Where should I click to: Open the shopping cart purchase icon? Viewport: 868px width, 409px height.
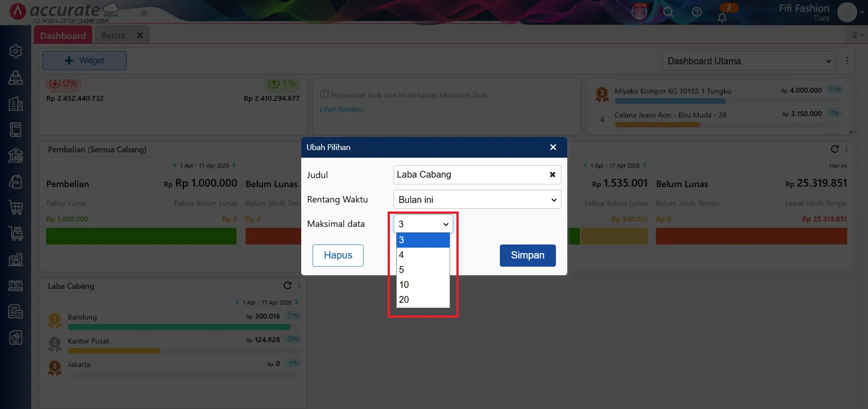(16, 207)
